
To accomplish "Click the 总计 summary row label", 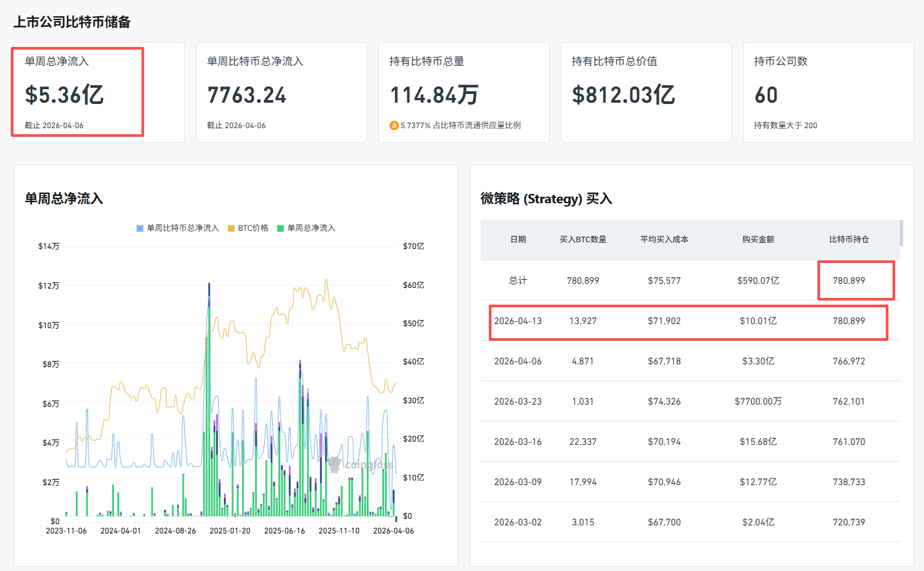I will point(518,280).
